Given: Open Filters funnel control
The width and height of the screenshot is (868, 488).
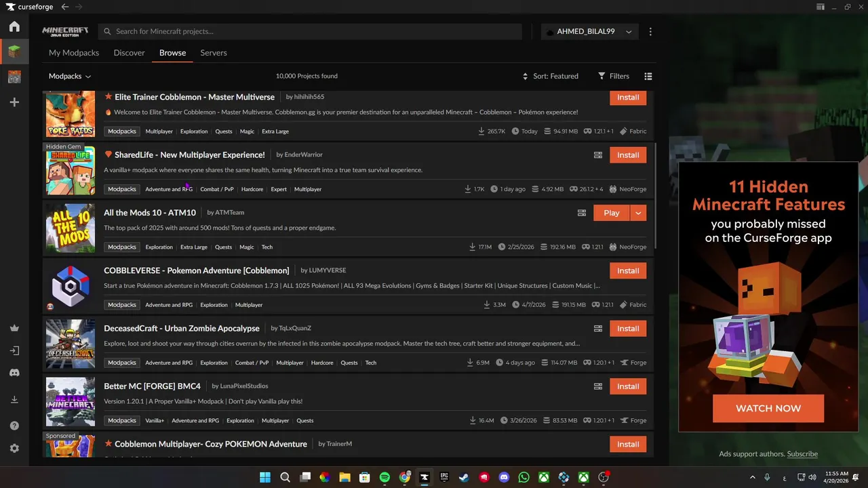Looking at the screenshot, I should (614, 77).
